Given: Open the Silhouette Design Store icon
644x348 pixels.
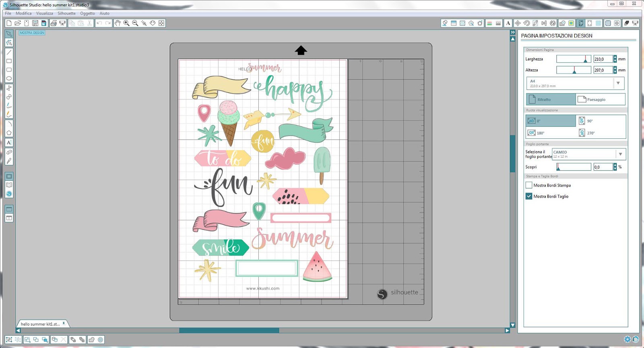Looking at the screenshot, I should click(9, 194).
